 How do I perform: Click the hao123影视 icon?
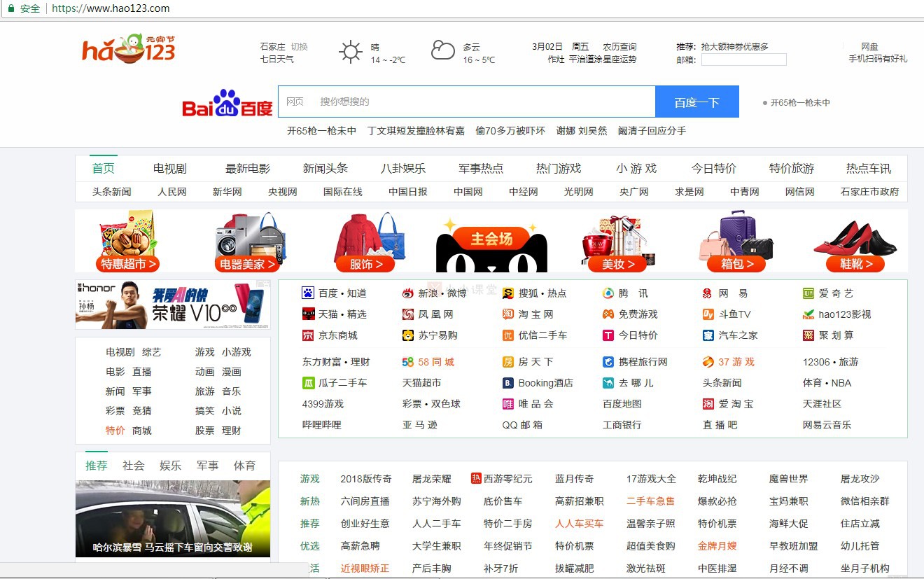pos(808,314)
